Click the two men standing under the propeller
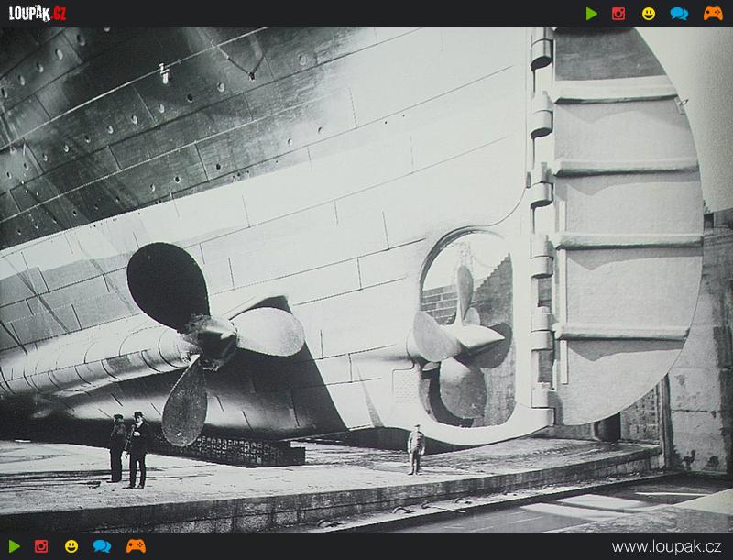Screen dimensions: 733x560 pos(128,447)
